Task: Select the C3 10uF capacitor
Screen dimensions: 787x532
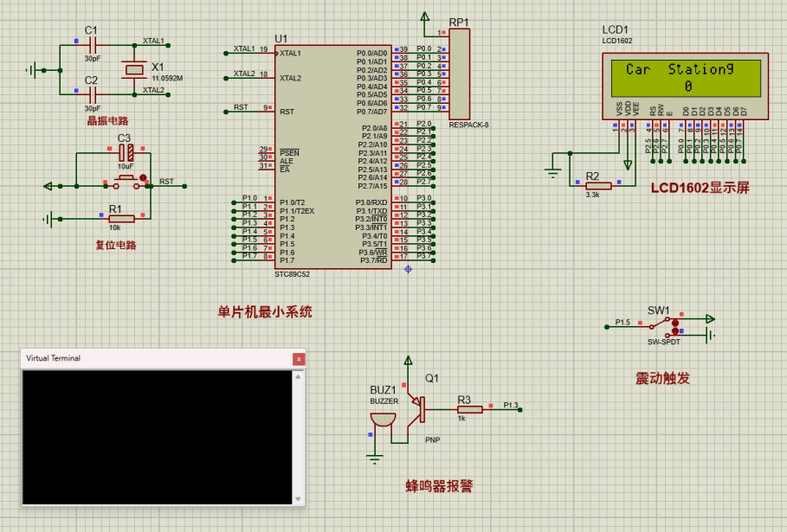Action: 126,152
